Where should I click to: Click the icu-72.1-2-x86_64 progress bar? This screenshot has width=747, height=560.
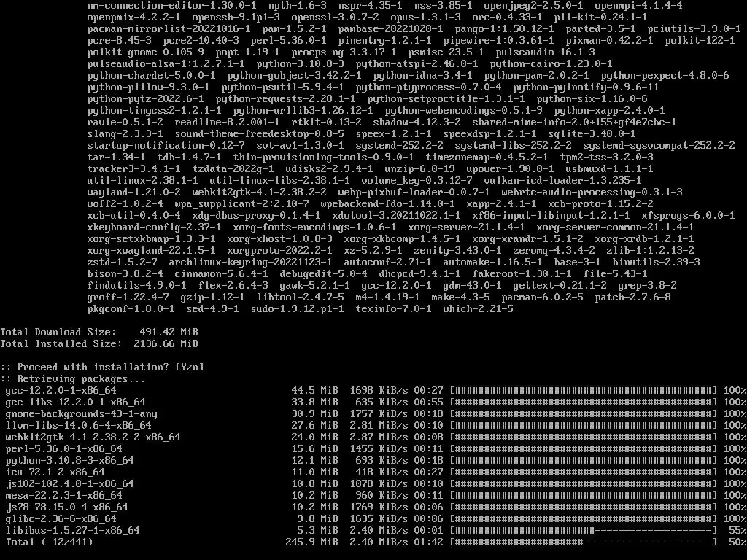point(584,472)
